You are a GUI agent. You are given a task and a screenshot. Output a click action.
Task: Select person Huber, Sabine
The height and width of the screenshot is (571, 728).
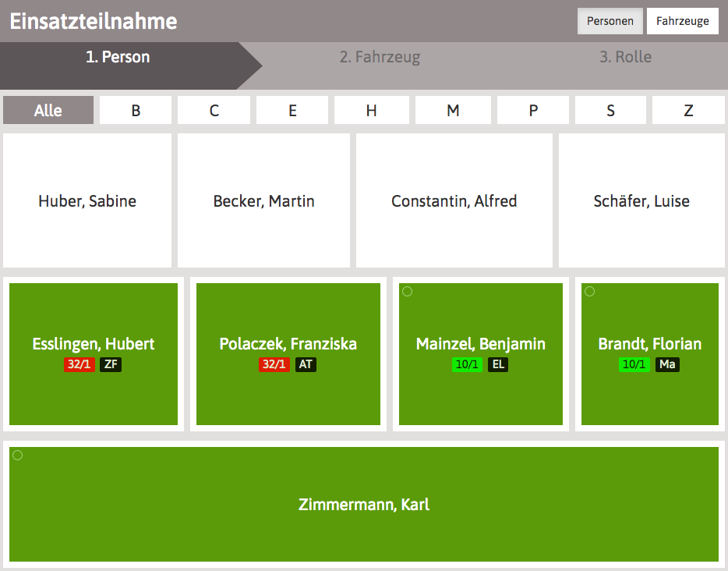pos(87,201)
